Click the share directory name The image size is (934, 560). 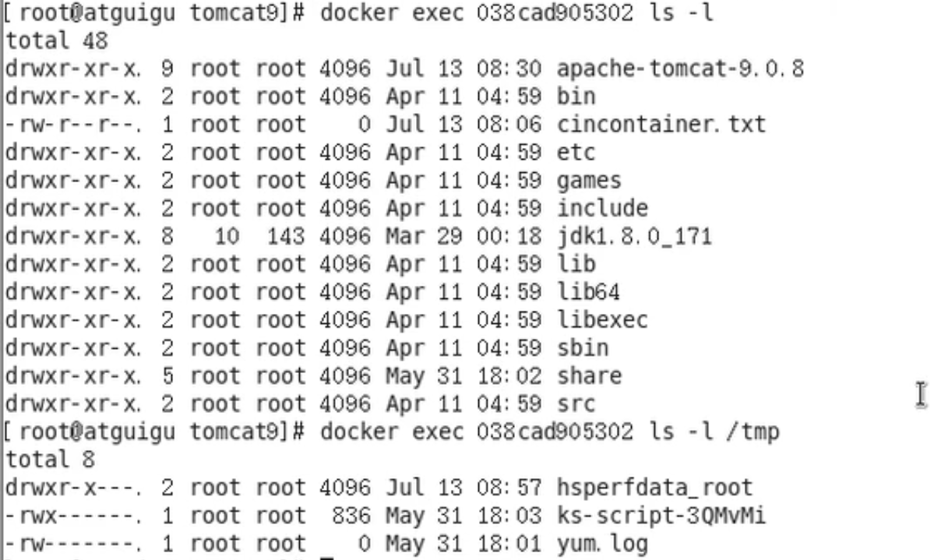pos(589,375)
